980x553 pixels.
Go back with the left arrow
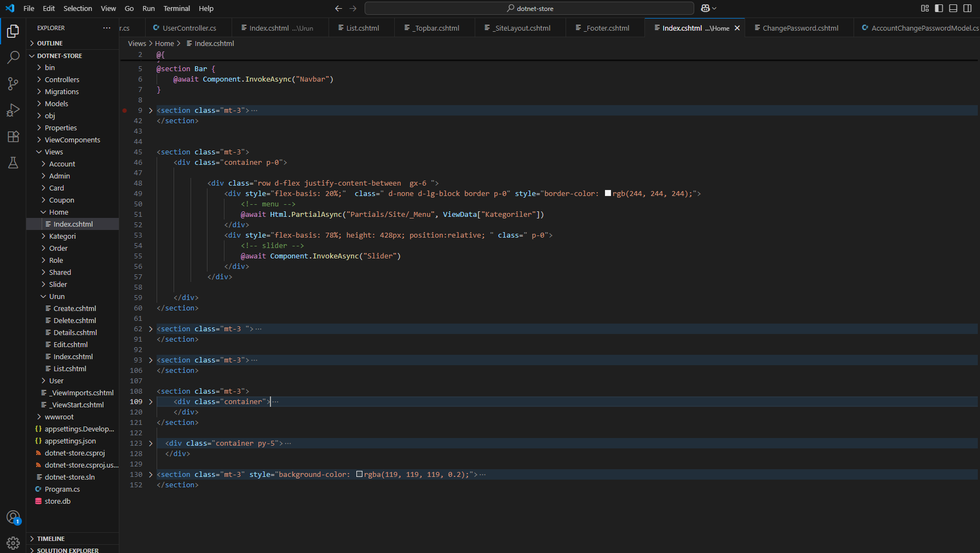pyautogui.click(x=338, y=8)
